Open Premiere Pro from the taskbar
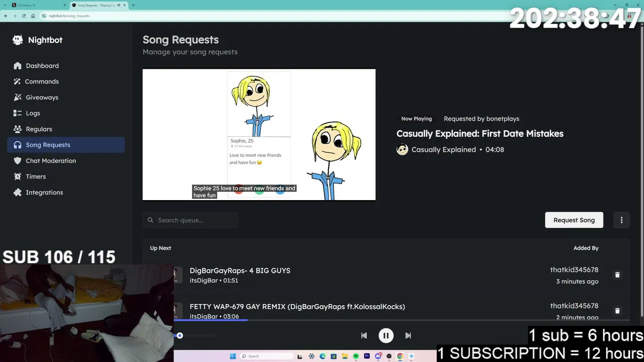 (367, 356)
